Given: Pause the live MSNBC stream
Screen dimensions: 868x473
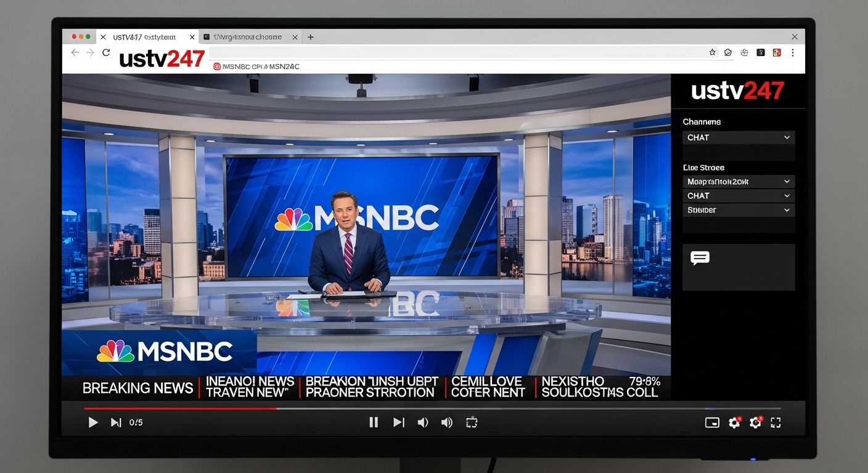Looking at the screenshot, I should tap(373, 422).
